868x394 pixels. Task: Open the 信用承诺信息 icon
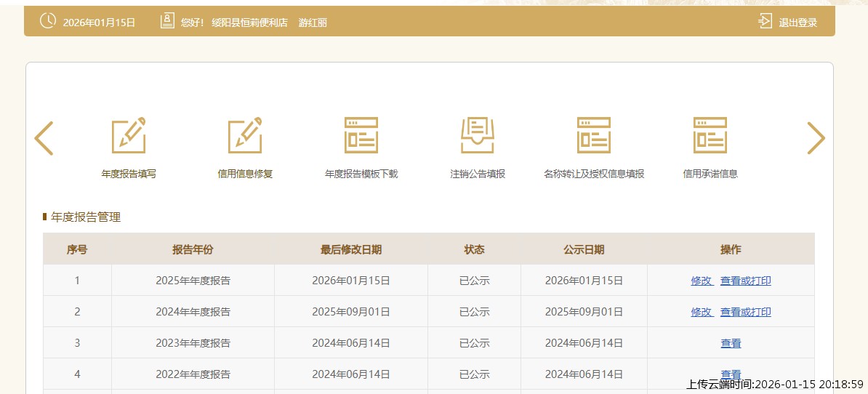click(710, 136)
